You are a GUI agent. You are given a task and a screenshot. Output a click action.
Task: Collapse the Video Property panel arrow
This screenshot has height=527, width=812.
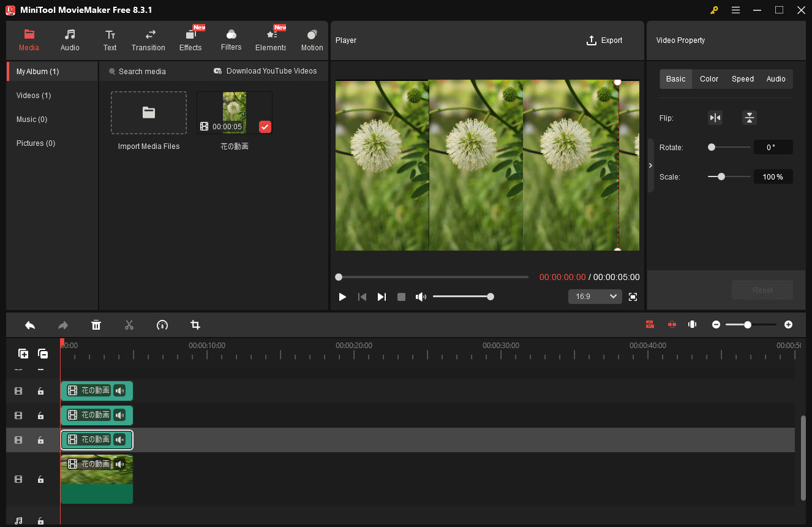tap(650, 165)
